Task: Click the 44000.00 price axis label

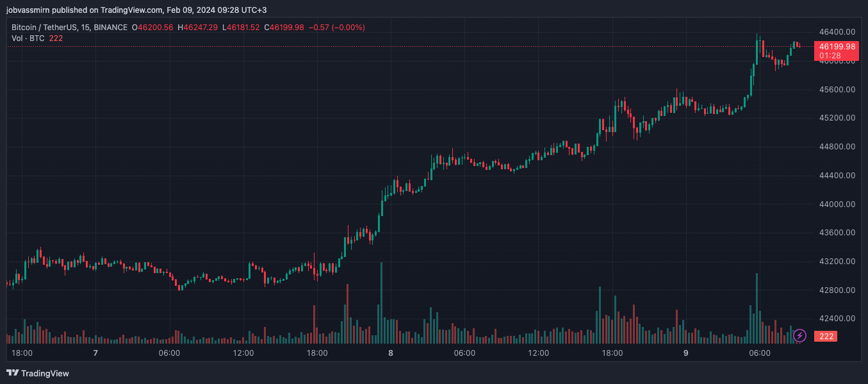Action: coord(836,204)
